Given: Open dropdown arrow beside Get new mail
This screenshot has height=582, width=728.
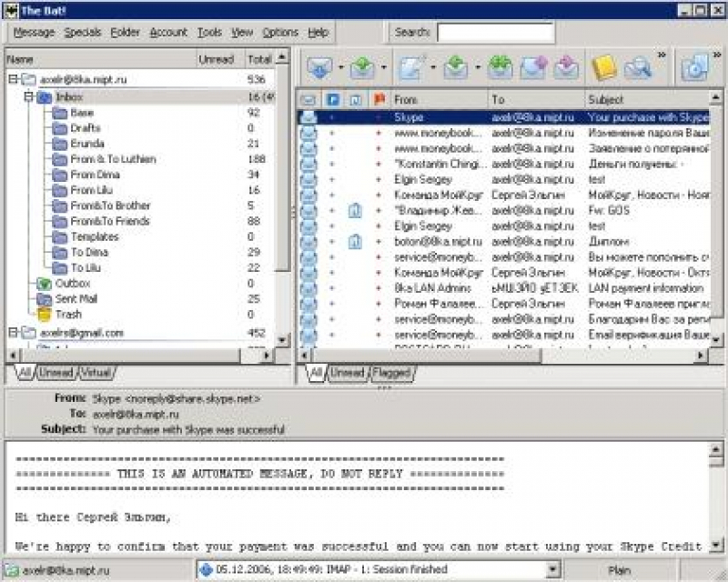Looking at the screenshot, I should 340,68.
